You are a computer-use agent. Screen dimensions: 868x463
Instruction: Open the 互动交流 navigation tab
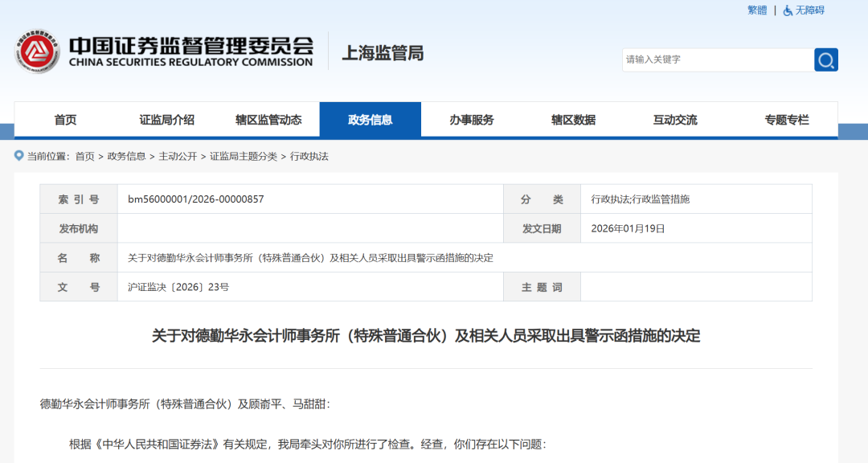[x=675, y=120]
